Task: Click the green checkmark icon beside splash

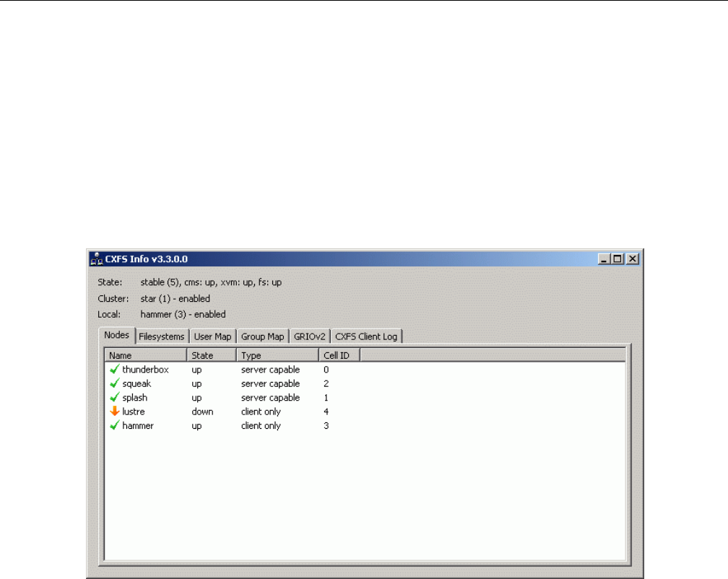Action: [x=115, y=397]
